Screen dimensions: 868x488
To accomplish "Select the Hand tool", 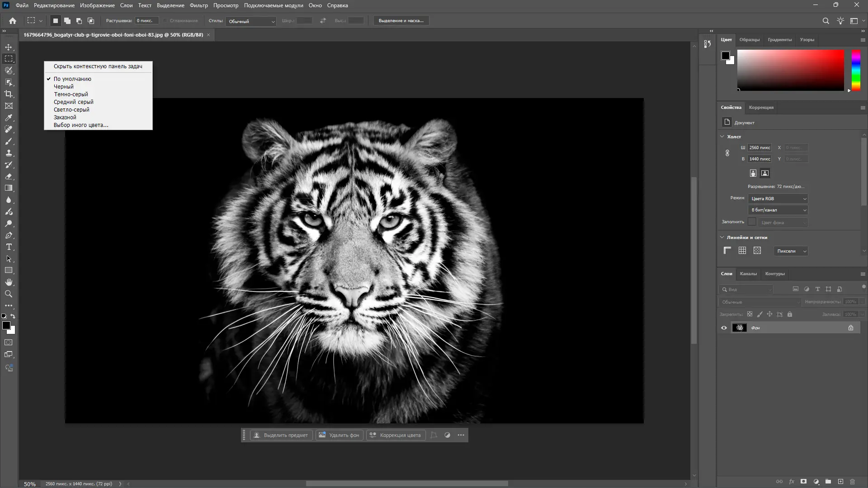I will [9, 282].
